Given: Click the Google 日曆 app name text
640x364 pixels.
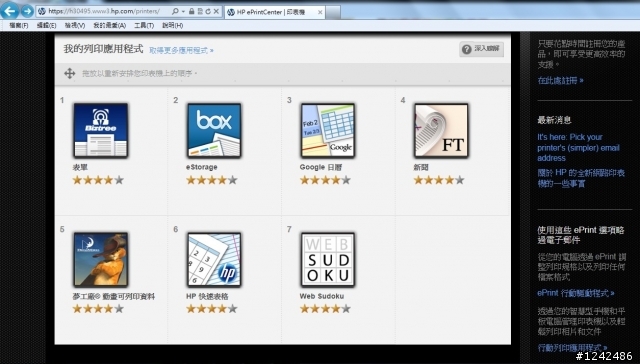Looking at the screenshot, I should click(x=321, y=167).
